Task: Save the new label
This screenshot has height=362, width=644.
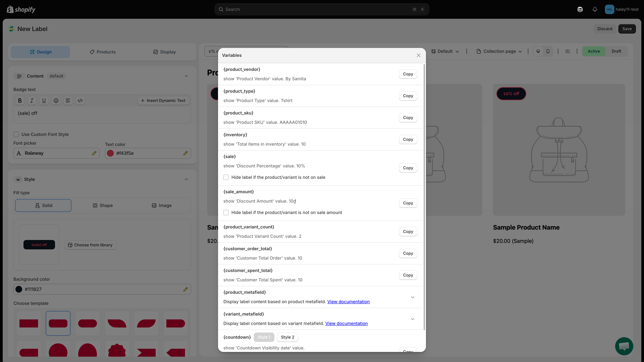Action: (x=627, y=29)
